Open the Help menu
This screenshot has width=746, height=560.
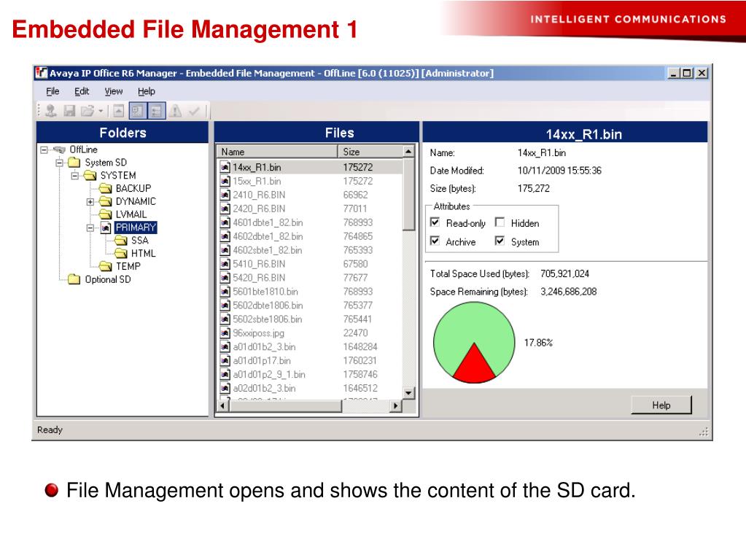[x=147, y=91]
